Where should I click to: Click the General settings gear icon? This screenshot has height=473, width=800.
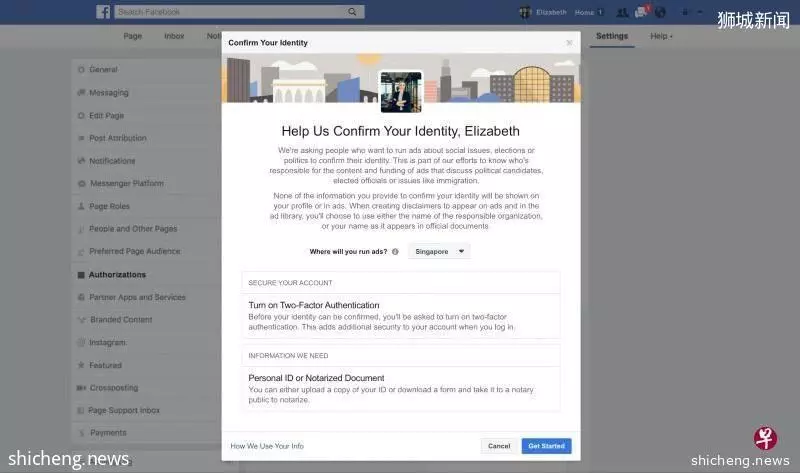[81, 69]
